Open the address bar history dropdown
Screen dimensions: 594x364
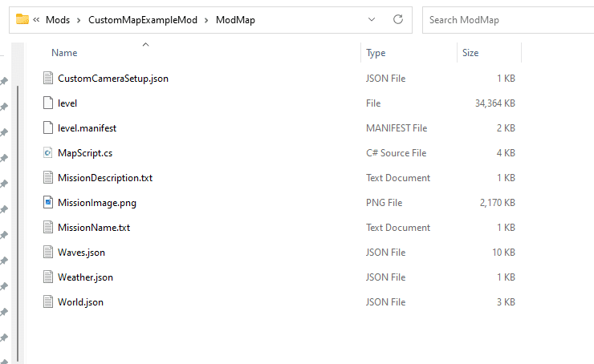[372, 19]
